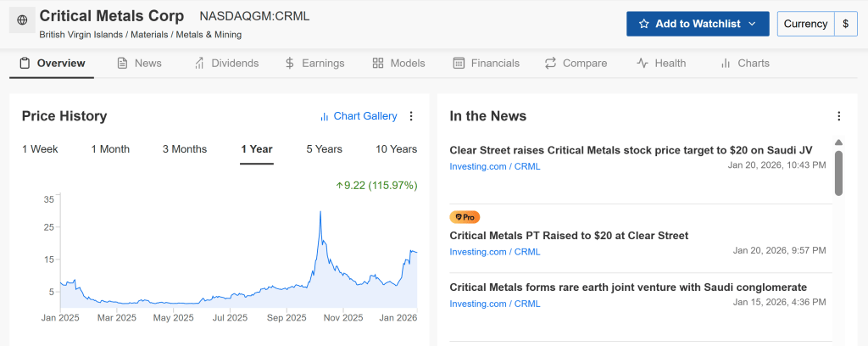
Task: Click the star icon in Add to Watchlist
Action: pos(644,24)
